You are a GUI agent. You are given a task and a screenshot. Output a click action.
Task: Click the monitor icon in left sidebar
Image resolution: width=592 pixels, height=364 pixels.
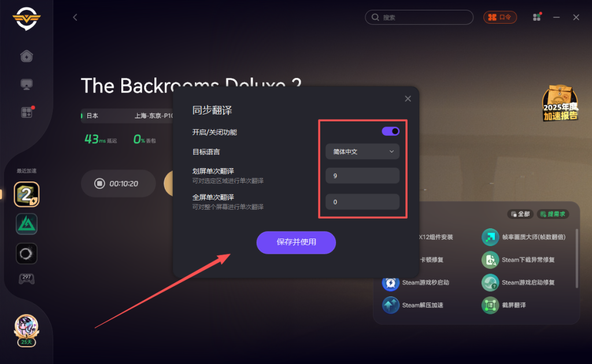[x=27, y=84]
